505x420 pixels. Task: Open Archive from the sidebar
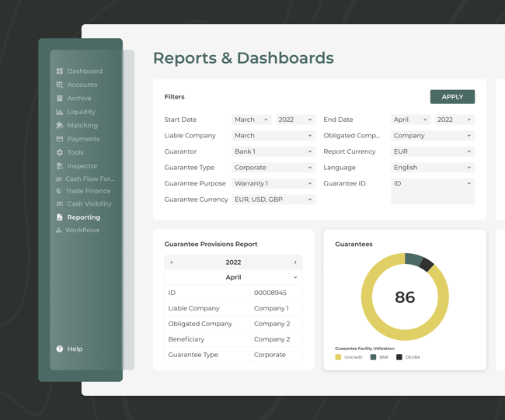coord(79,98)
